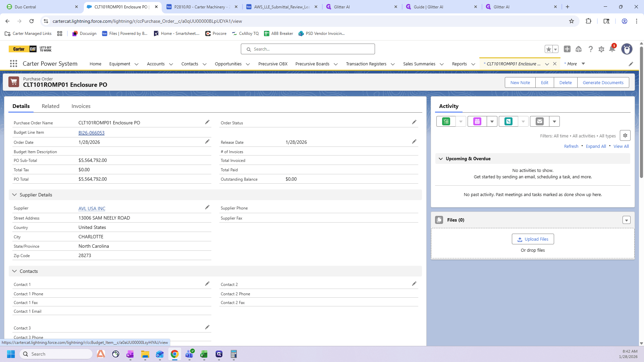Open the Equipment nav dropdown arrow
Screen dimensions: 644x362
coord(137,64)
